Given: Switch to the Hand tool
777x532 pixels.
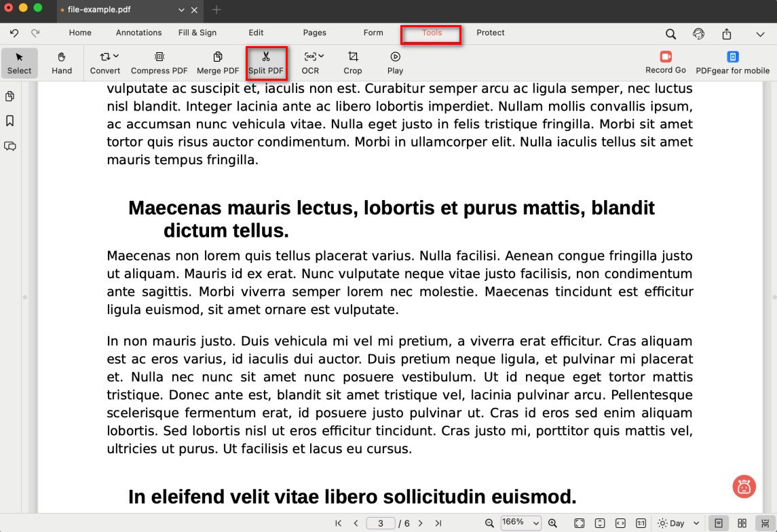Looking at the screenshot, I should [62, 62].
